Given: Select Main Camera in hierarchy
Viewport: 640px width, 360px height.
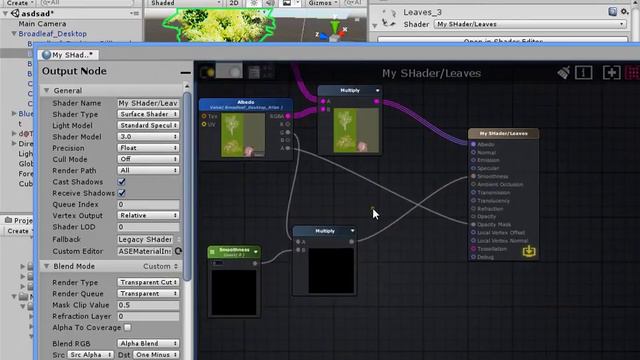Looking at the screenshot, I should tap(42, 24).
